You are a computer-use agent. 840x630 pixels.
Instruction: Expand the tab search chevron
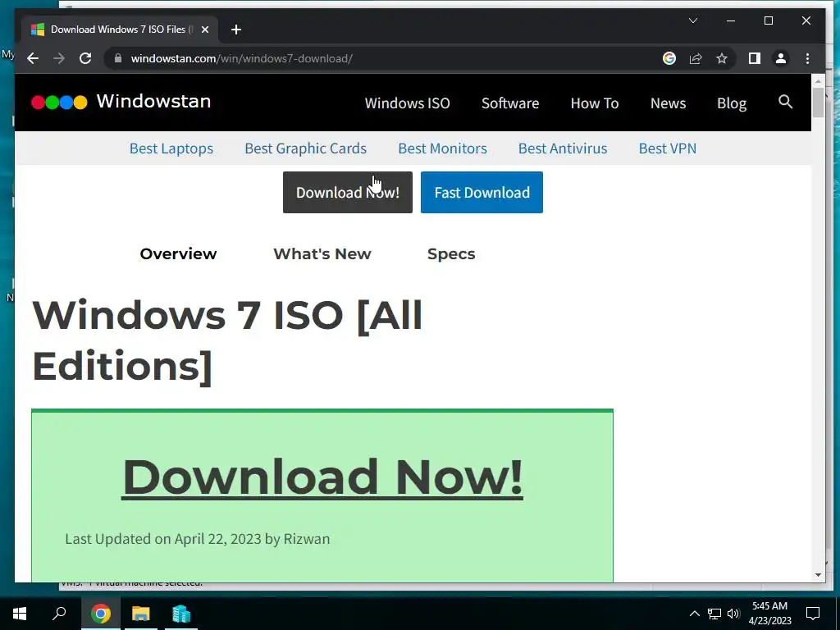pos(692,21)
